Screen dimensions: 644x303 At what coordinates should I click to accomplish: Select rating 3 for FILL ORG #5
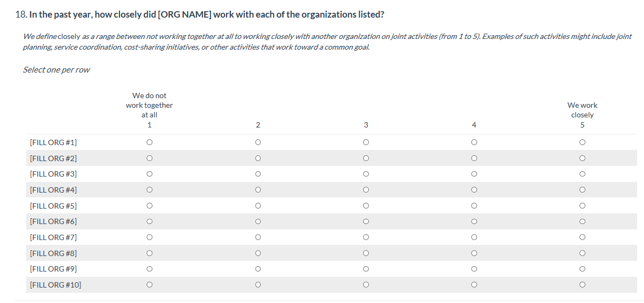click(x=366, y=206)
